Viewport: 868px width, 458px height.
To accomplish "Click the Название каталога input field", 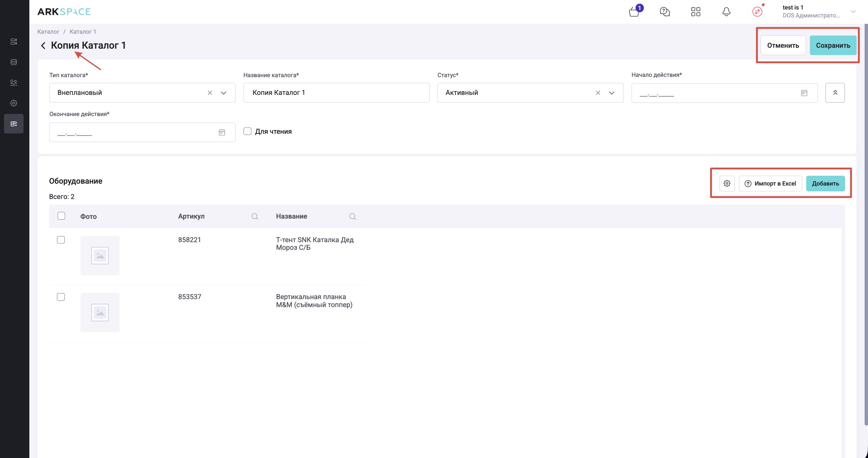I will 336,93.
